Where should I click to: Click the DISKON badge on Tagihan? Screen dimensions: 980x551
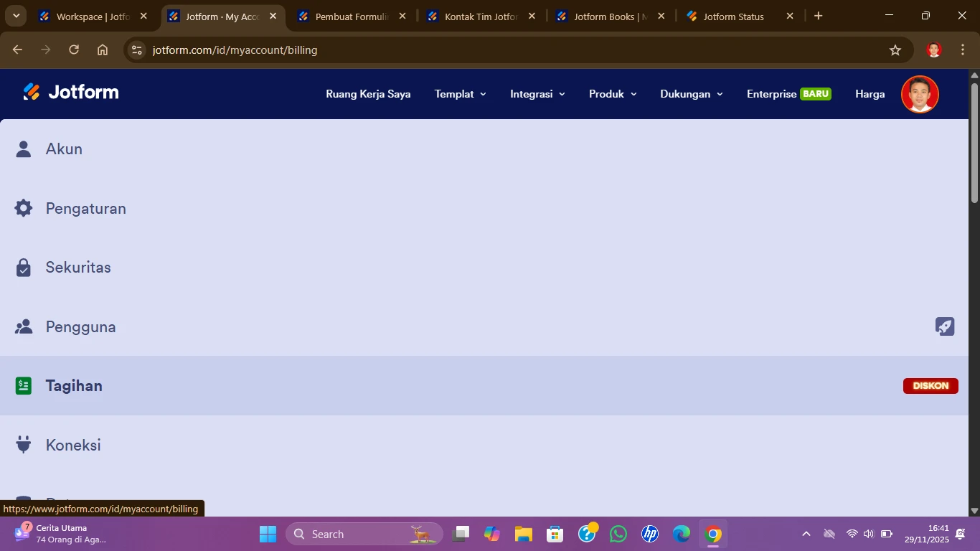pos(930,385)
